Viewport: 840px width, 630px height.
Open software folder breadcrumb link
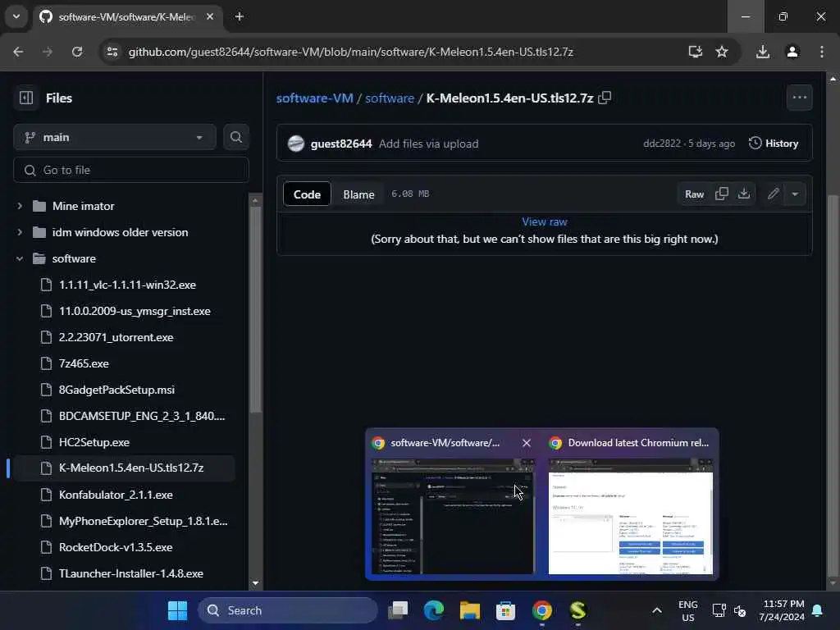pos(390,98)
